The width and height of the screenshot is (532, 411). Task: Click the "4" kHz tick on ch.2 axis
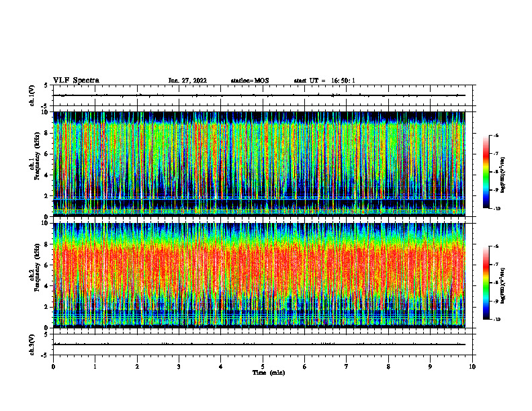coord(47,286)
